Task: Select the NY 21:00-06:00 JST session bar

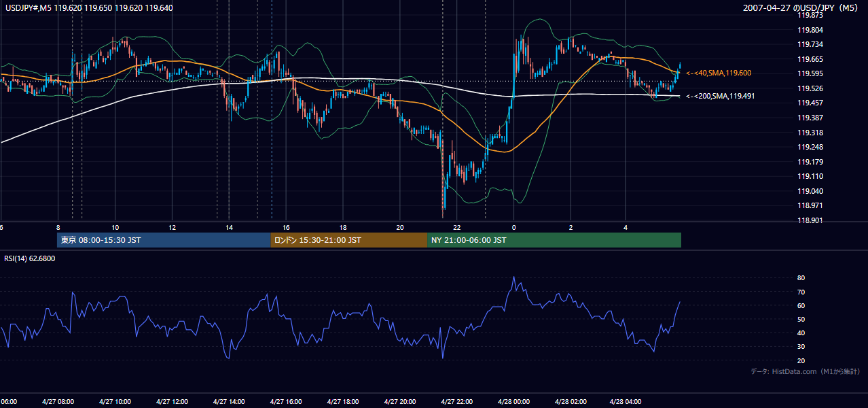Action: [554, 240]
